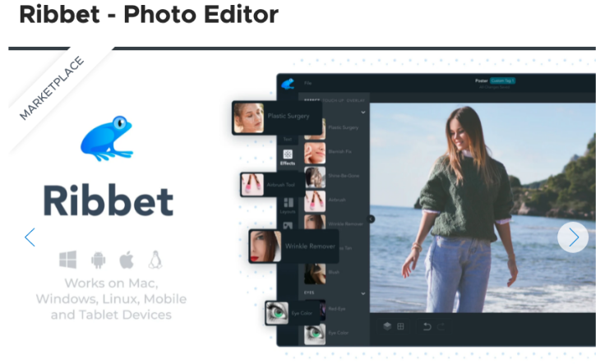Choose Blush thumbnail in the list
605x364 pixels.
coord(315,274)
